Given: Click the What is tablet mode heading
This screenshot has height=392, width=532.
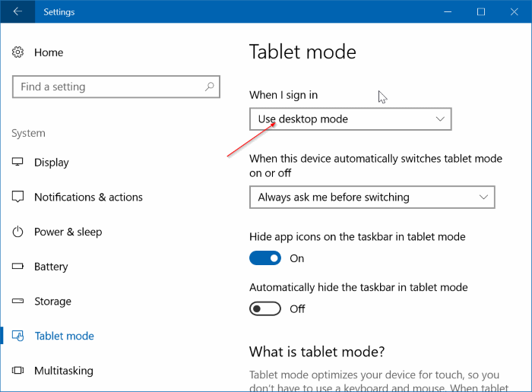Looking at the screenshot, I should tap(317, 352).
